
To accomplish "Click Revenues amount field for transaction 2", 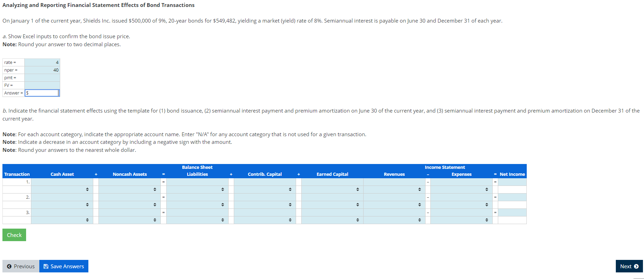I will [394, 197].
